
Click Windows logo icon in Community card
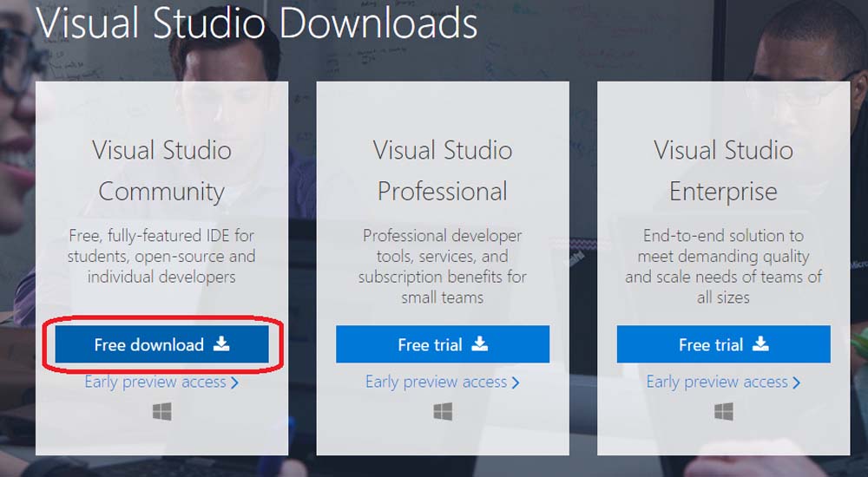click(162, 412)
